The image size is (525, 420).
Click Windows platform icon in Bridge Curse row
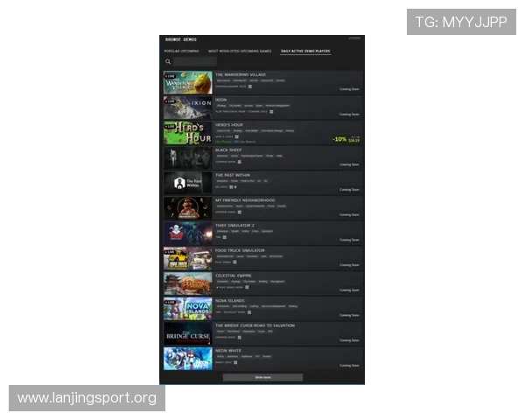click(x=240, y=337)
